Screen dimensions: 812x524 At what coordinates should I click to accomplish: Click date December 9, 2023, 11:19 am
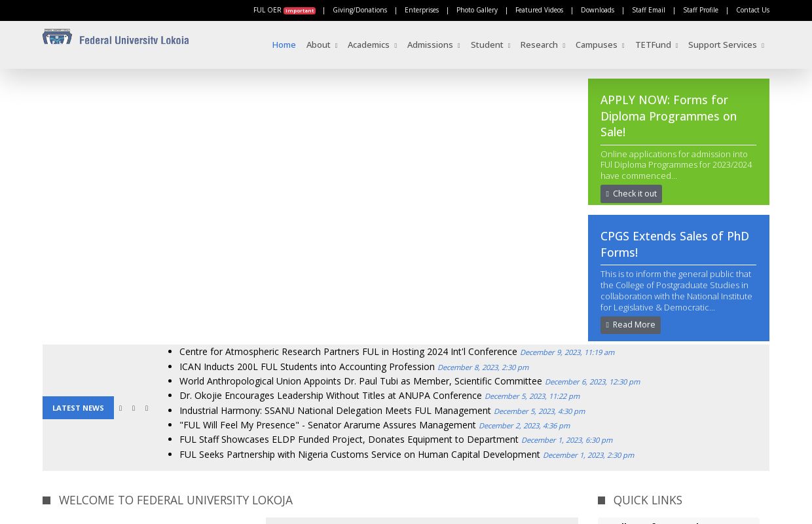pos(567,352)
